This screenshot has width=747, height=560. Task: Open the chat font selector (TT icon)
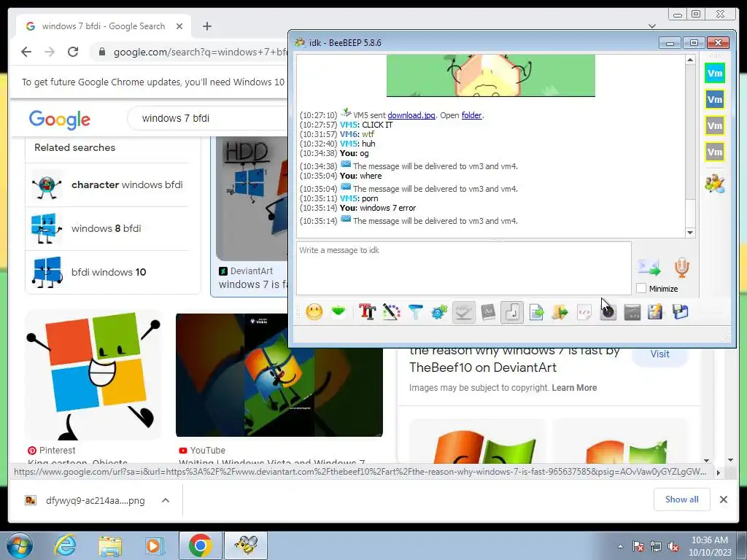pos(367,312)
